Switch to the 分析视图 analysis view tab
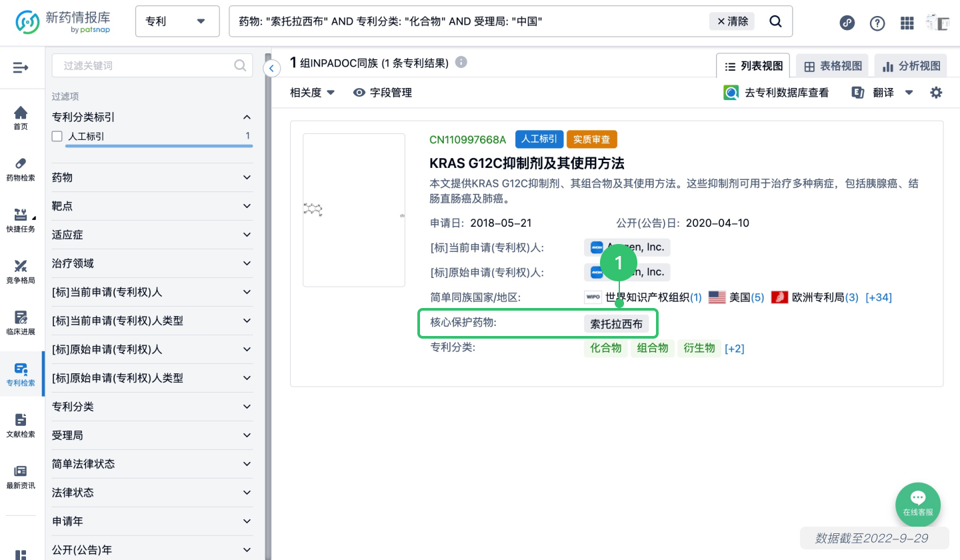Screen dimensions: 960x560 [x=911, y=66]
